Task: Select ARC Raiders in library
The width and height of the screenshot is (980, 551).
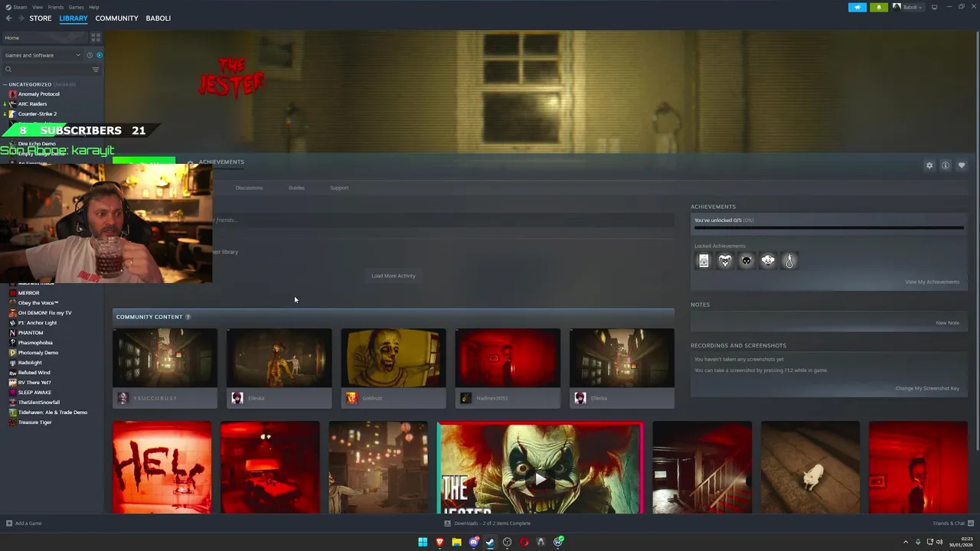Action: (x=32, y=104)
